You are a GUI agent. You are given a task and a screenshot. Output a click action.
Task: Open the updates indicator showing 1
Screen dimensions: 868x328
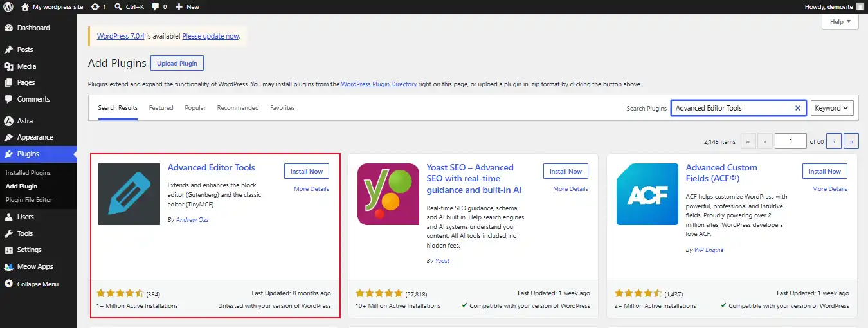[x=98, y=6]
